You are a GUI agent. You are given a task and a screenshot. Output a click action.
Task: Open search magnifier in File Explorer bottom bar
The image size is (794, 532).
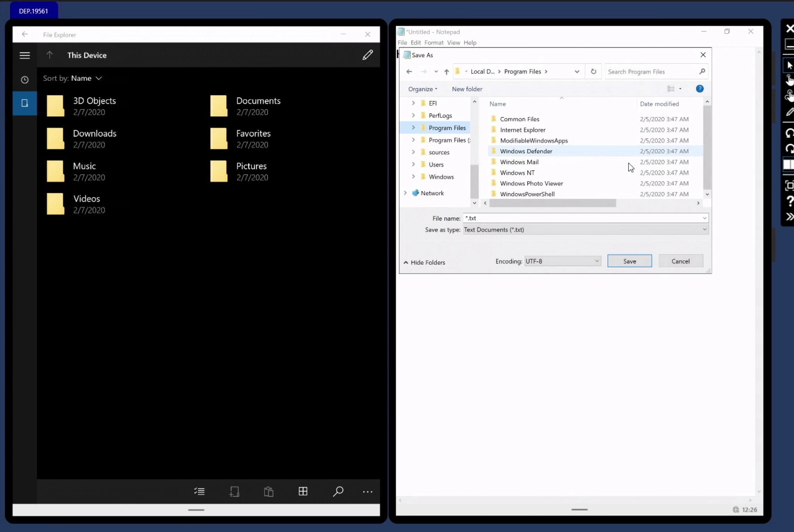tap(338, 491)
